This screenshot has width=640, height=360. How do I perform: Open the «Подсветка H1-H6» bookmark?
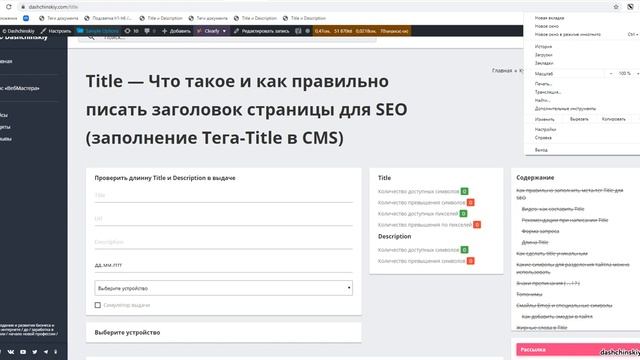coord(108,18)
